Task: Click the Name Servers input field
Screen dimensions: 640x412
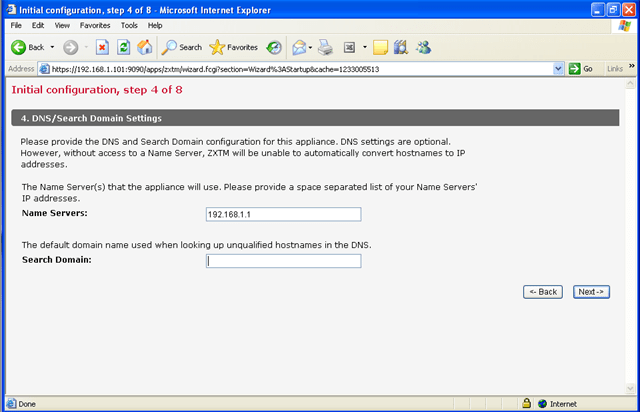Action: [282, 214]
